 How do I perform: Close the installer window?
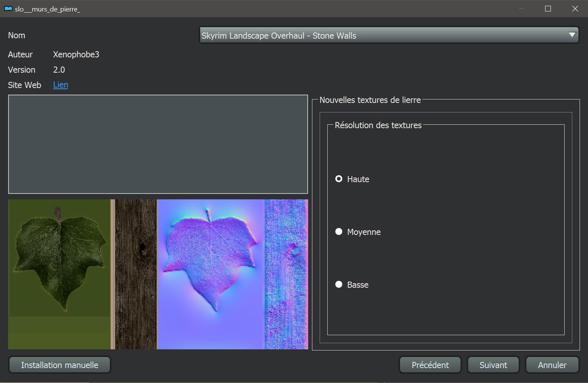(x=575, y=8)
